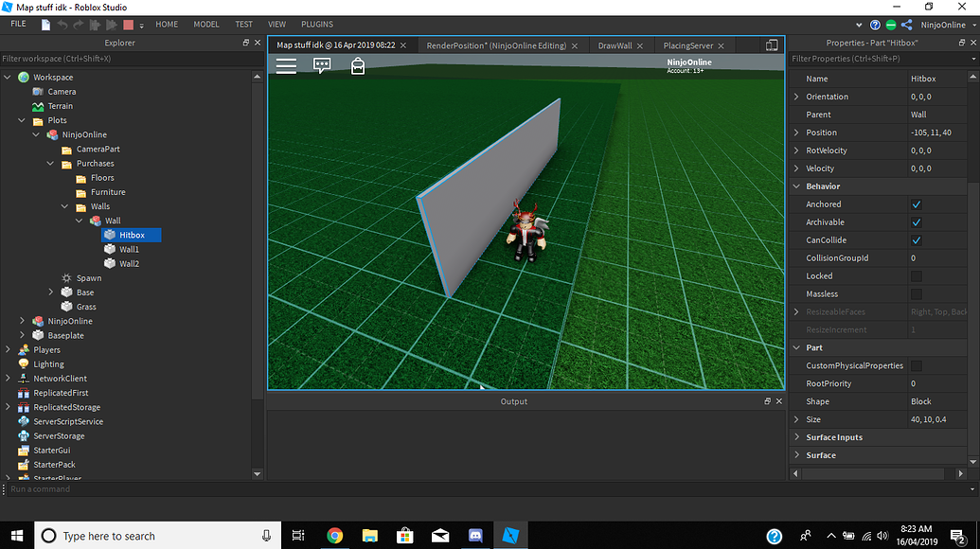Expand the Orientation property row

pos(795,96)
